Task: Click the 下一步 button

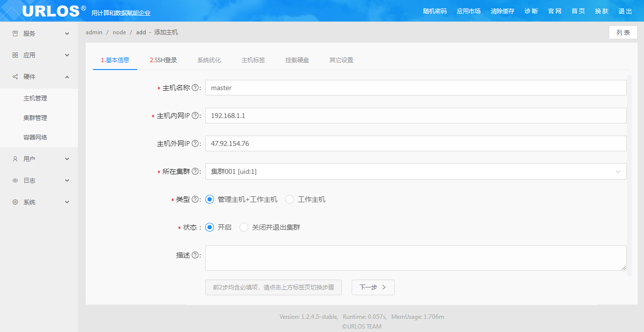Action: 373,287
